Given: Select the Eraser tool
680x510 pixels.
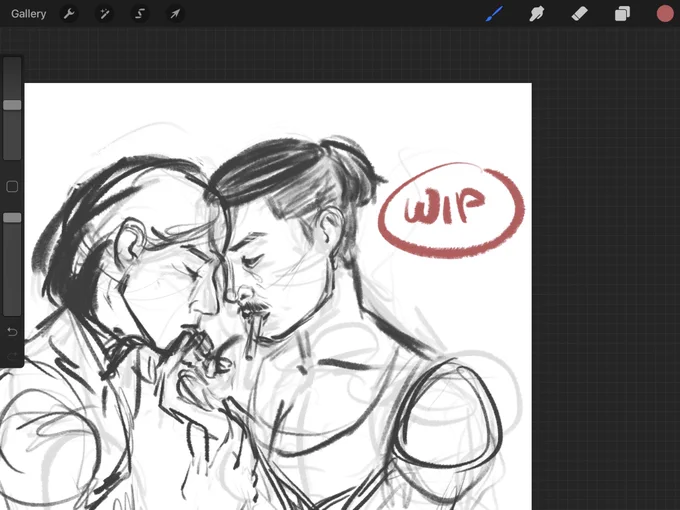Looking at the screenshot, I should 579,14.
